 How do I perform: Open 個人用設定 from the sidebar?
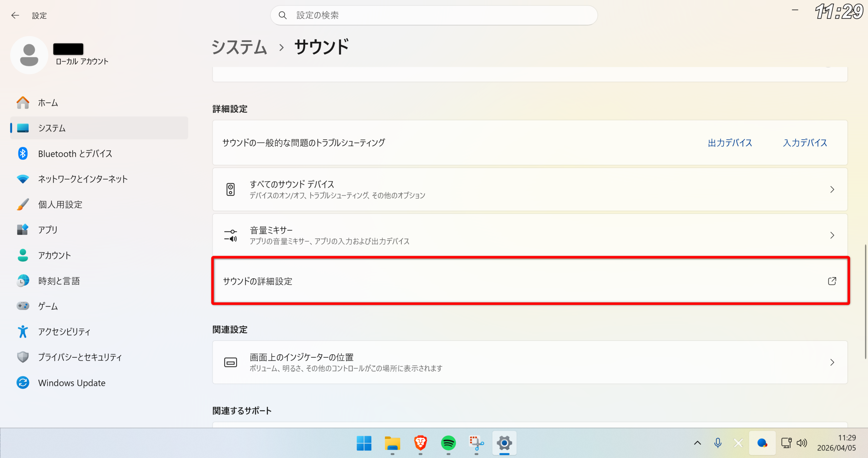point(60,205)
